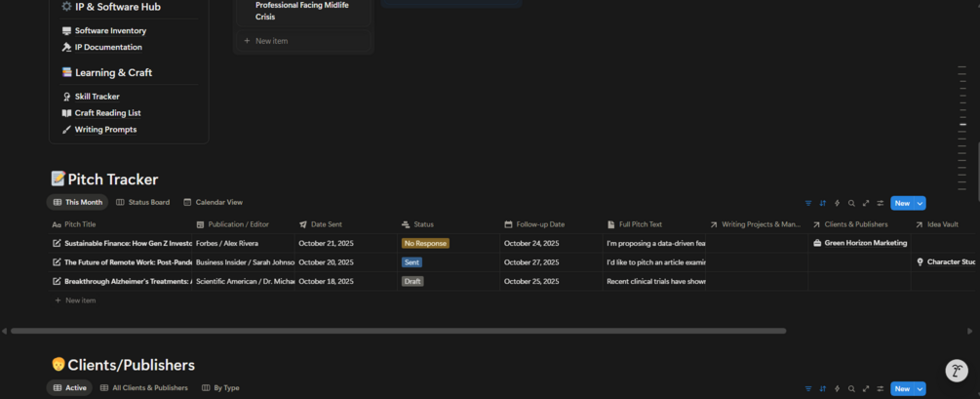
Task: Add a New item below the pitch table
Action: point(75,300)
